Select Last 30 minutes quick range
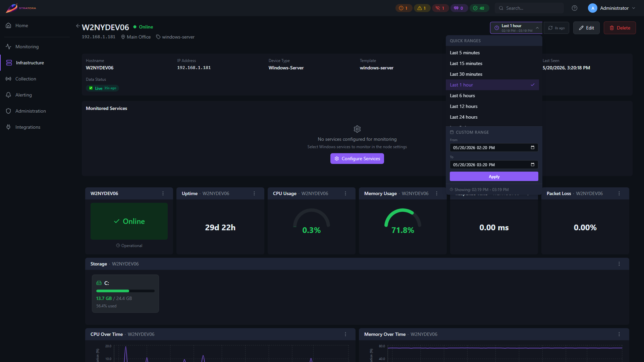 [x=492, y=74]
